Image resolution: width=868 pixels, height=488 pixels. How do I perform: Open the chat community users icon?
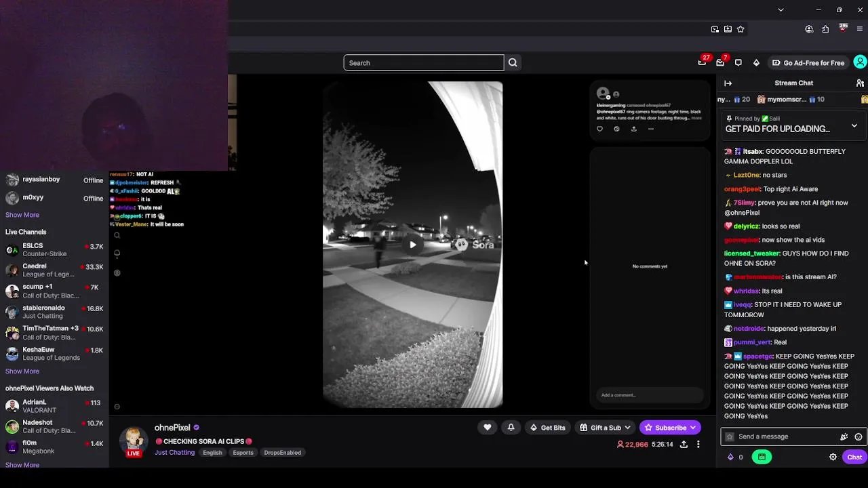point(860,83)
